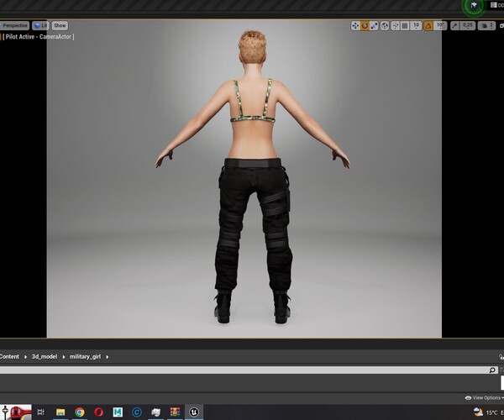Click the taskbar search highlight image

coord(16,412)
